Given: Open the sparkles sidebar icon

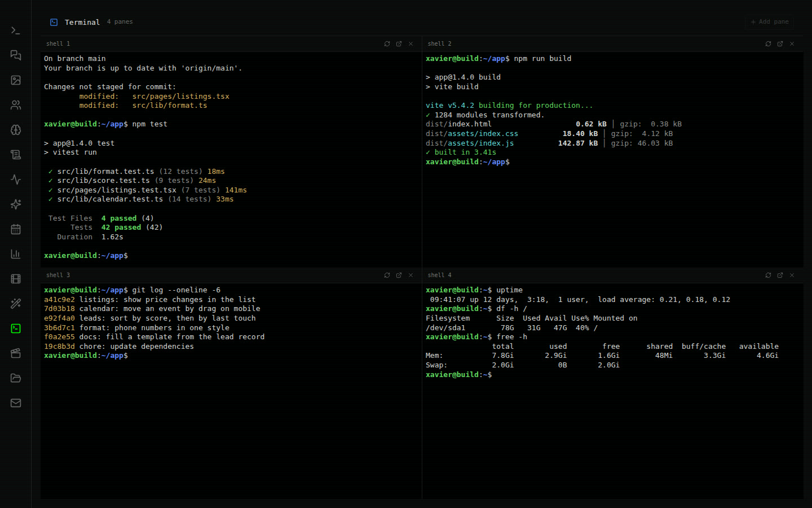Looking at the screenshot, I should pos(16,204).
